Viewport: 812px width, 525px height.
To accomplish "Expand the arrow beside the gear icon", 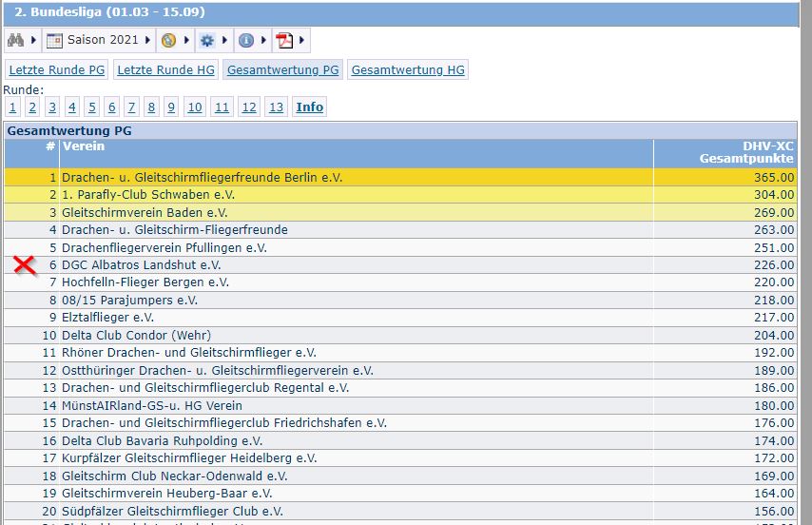I will coord(224,40).
